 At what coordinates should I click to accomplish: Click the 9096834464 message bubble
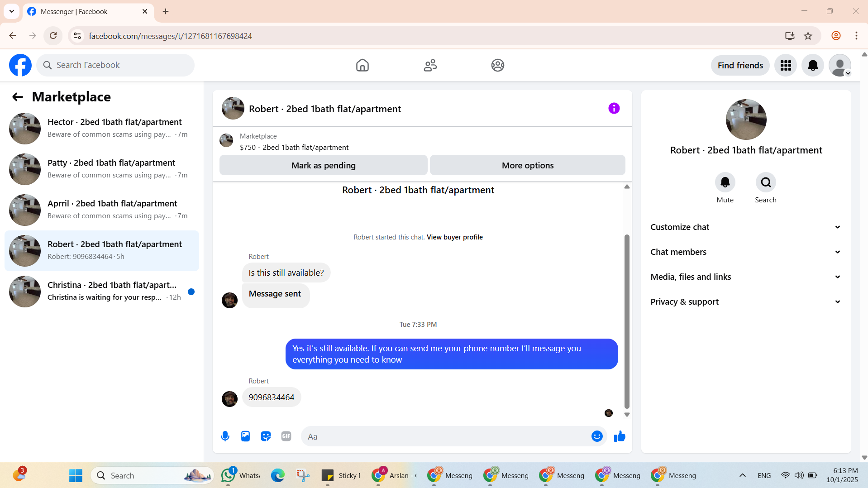[272, 397]
